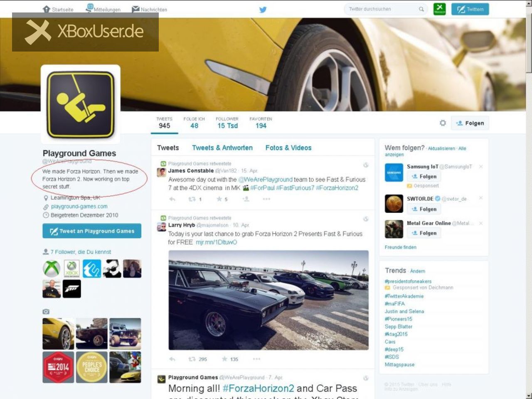Open 7 Follower, die Du kennst
Viewport: 532px width, 399px height.
pyautogui.click(x=81, y=252)
